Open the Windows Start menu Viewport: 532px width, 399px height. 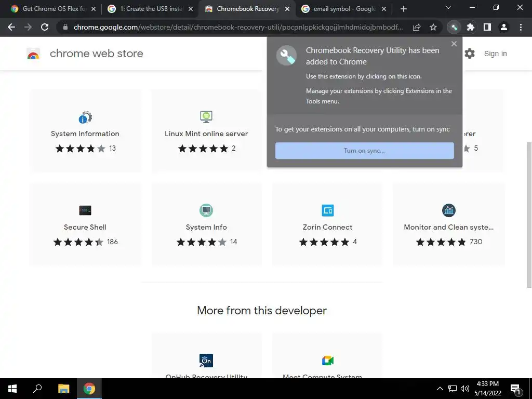pyautogui.click(x=12, y=389)
